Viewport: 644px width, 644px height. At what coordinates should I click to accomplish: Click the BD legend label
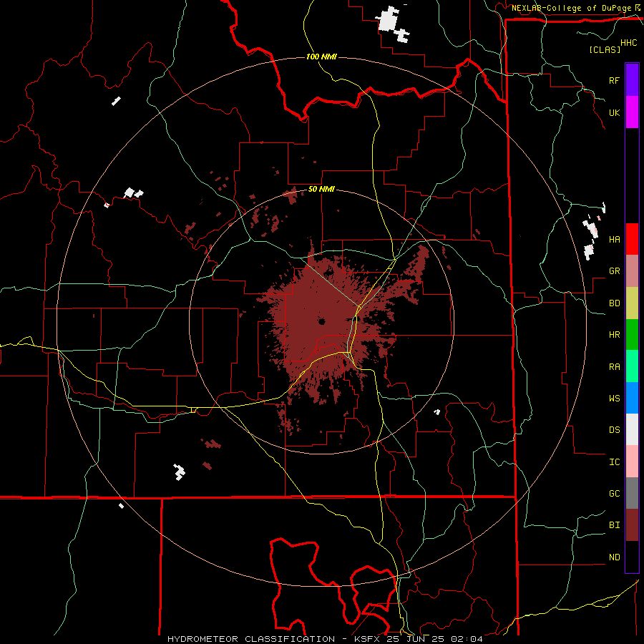point(614,303)
